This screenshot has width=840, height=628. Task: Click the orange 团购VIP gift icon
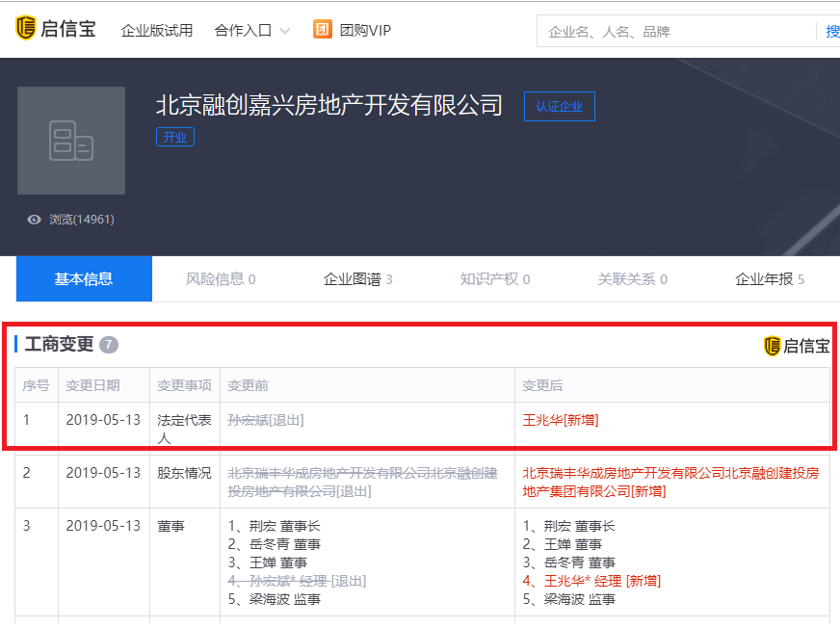323,30
